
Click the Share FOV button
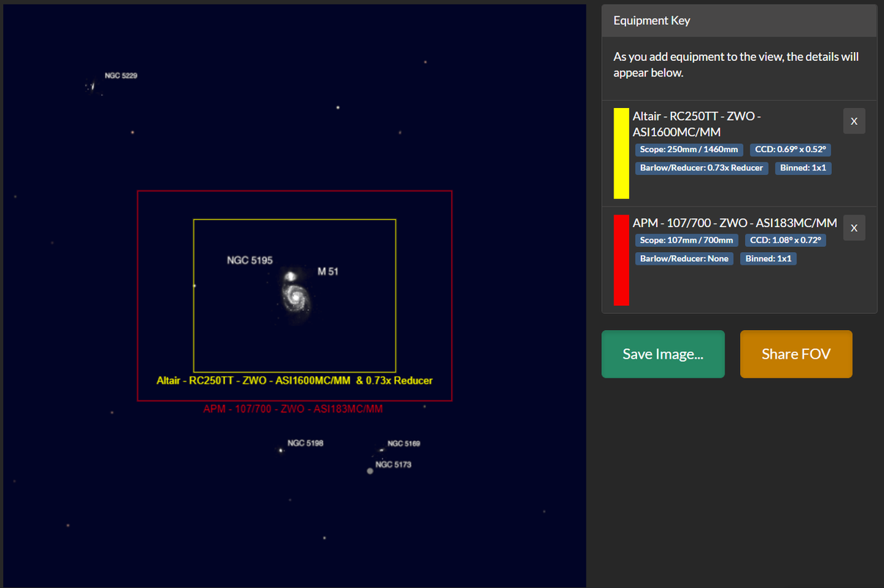pyautogui.click(x=796, y=354)
